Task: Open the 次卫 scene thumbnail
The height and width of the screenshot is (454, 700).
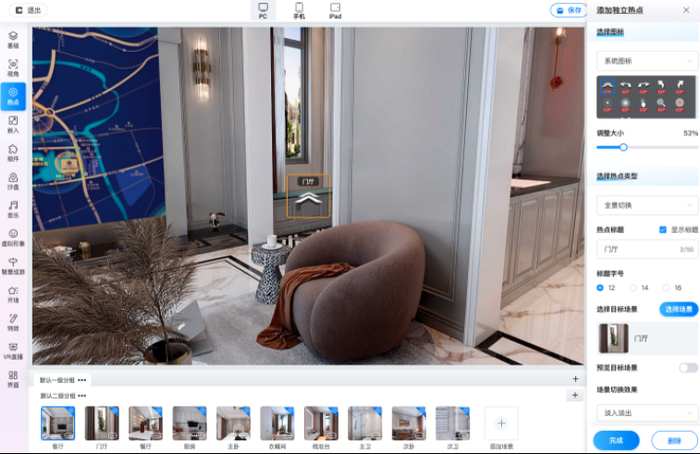Action: (x=453, y=423)
